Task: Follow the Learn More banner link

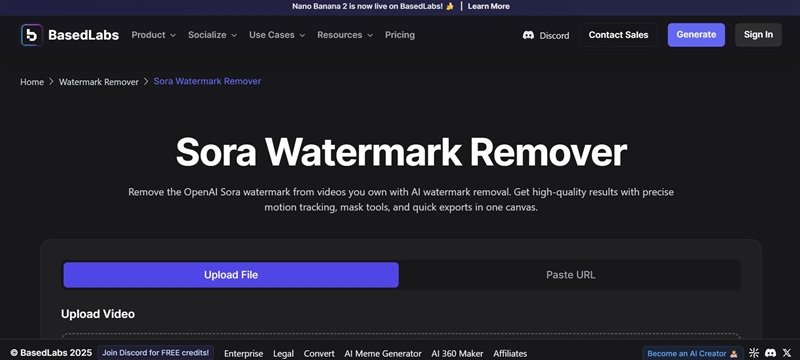Action: 488,7
